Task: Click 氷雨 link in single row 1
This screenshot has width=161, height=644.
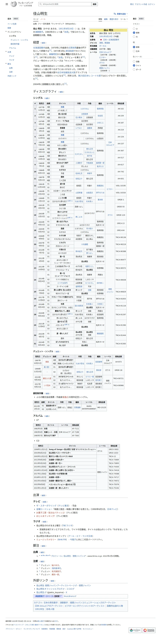Action: 62,107
